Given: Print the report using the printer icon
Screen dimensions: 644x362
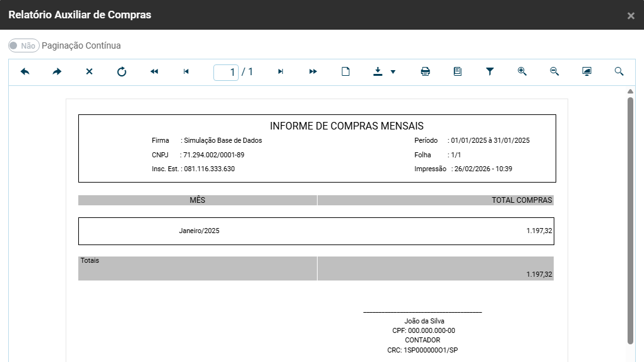Looking at the screenshot, I should 426,72.
